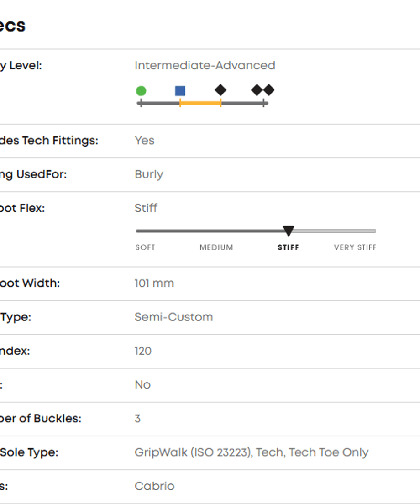The width and height of the screenshot is (420, 504).
Task: Click the orange ability level range segment
Action: click(x=200, y=103)
